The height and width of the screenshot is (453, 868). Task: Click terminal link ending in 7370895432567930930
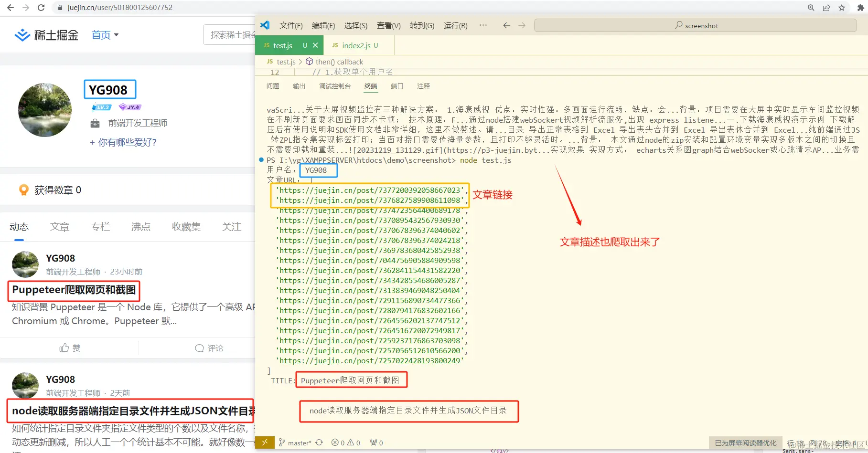(x=370, y=220)
